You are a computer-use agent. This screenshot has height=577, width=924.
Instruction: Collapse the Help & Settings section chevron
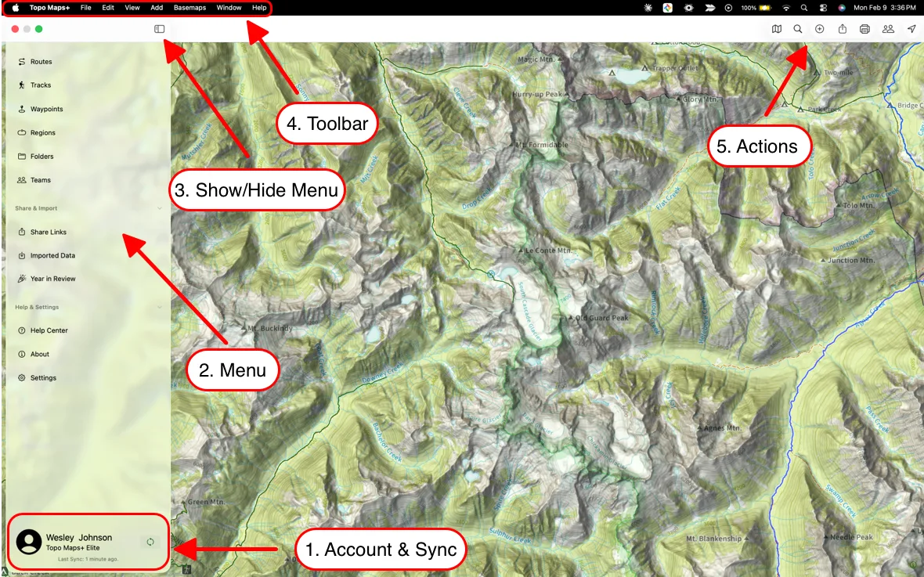click(160, 308)
